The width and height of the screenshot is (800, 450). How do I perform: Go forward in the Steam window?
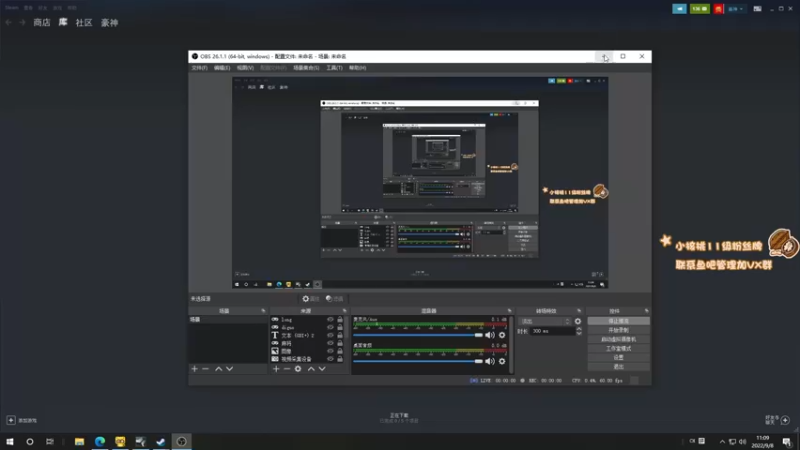[x=22, y=22]
